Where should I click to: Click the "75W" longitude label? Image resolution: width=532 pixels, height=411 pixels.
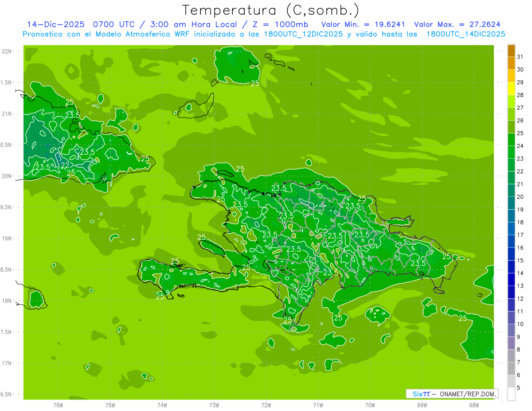(110, 405)
